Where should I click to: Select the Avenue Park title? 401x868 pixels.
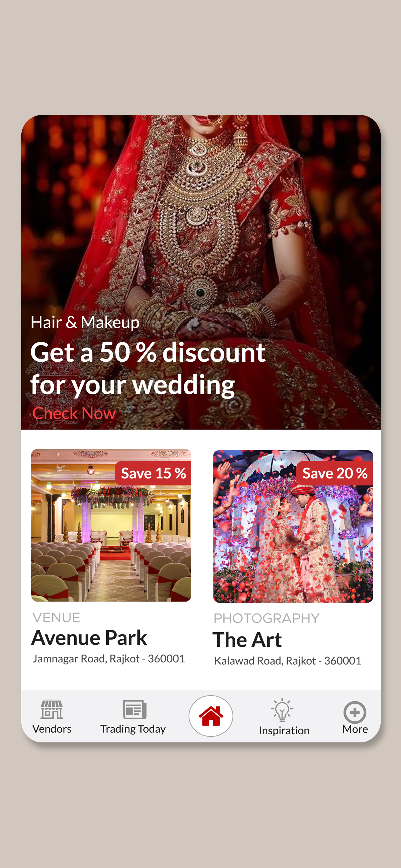click(x=89, y=637)
